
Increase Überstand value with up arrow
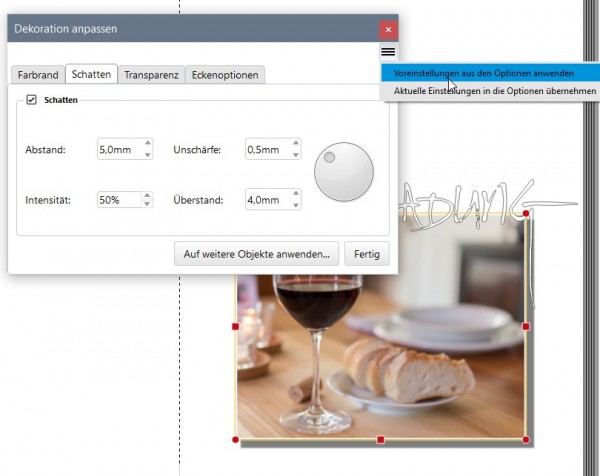click(x=296, y=193)
